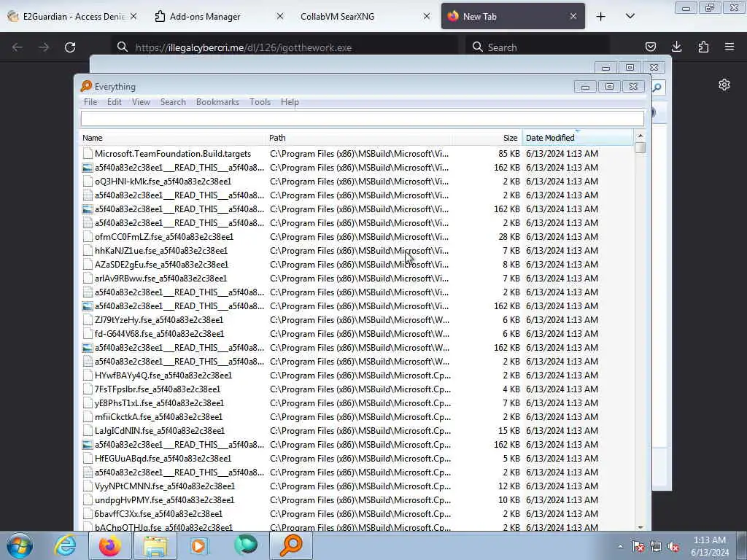Screen dimensions: 747x560
Task: Click muted volume tray icon
Action: (673, 547)
